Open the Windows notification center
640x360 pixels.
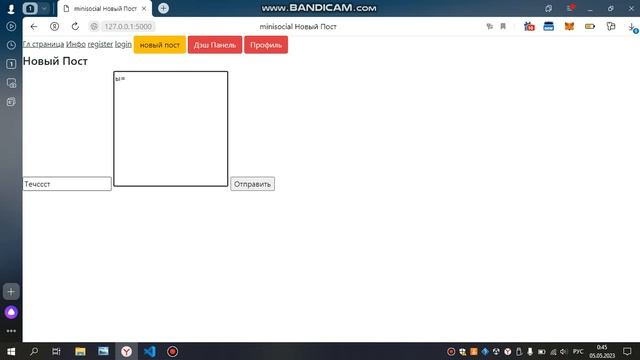coord(627,351)
